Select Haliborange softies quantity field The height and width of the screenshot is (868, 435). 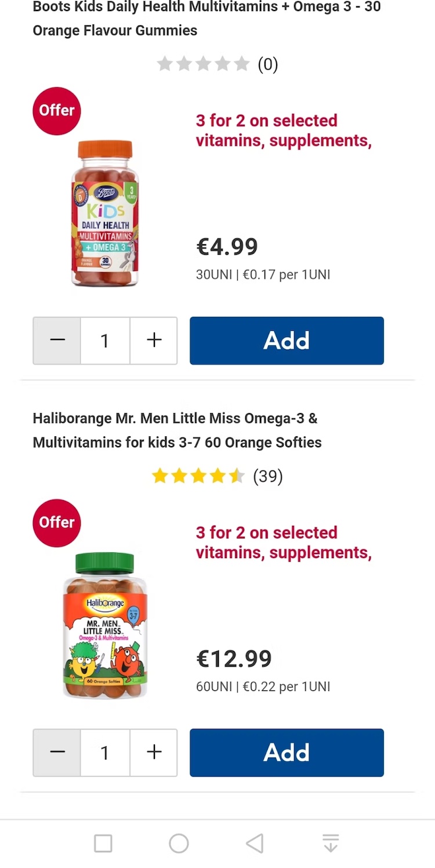[105, 753]
